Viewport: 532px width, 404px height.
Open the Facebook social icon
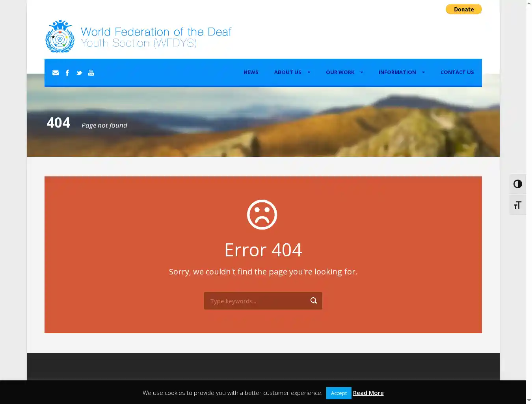pyautogui.click(x=67, y=73)
